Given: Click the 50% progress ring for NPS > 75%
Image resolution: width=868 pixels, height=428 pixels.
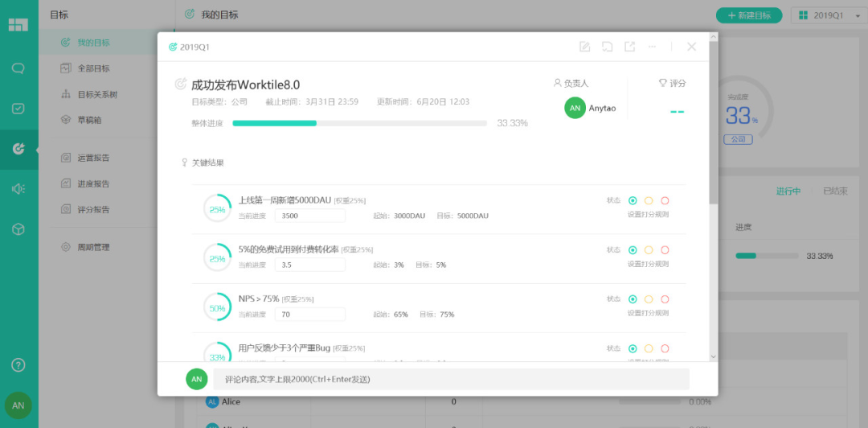Looking at the screenshot, I should (x=217, y=307).
